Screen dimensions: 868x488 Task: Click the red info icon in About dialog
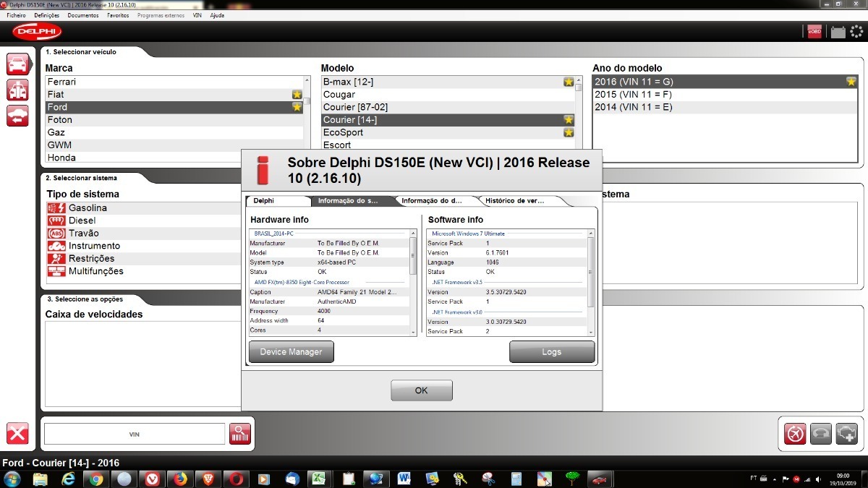[263, 170]
